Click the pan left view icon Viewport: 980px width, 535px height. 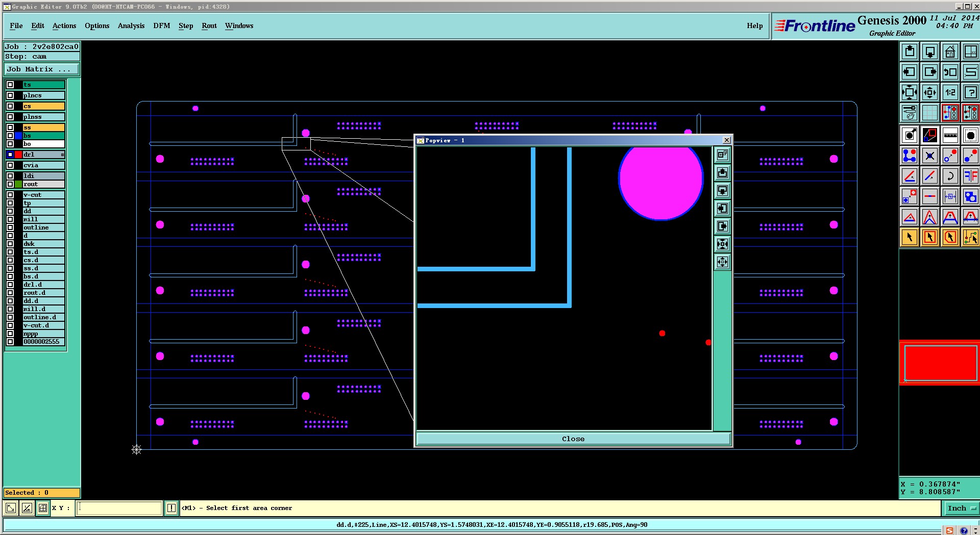coord(910,72)
